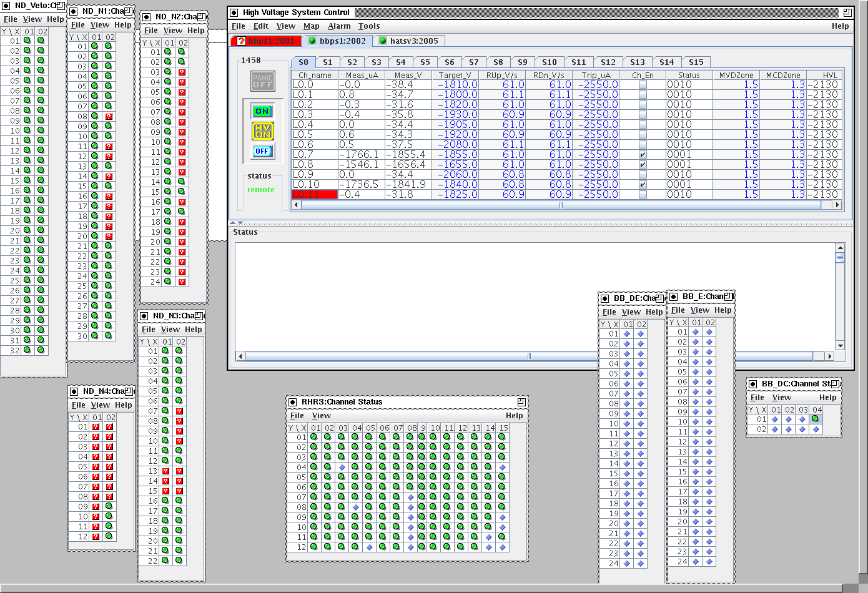
Task: Enable channel L0.5 Ch_En checkbox
Action: point(643,135)
